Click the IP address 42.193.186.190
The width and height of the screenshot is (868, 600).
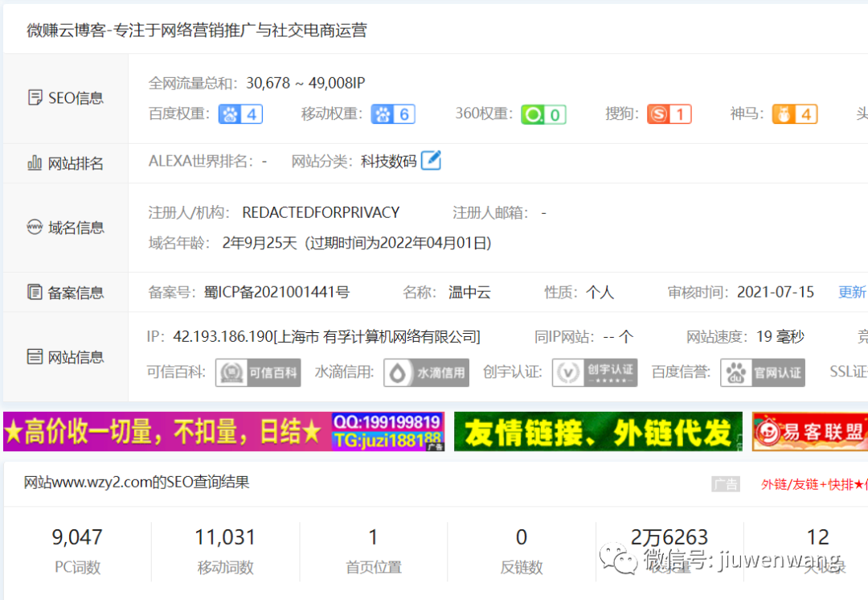click(223, 336)
